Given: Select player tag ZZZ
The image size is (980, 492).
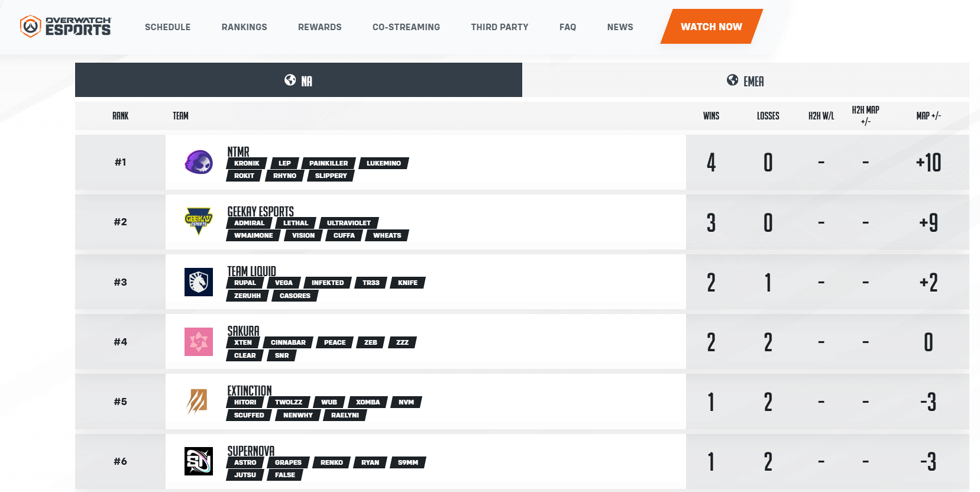Looking at the screenshot, I should pos(403,342).
